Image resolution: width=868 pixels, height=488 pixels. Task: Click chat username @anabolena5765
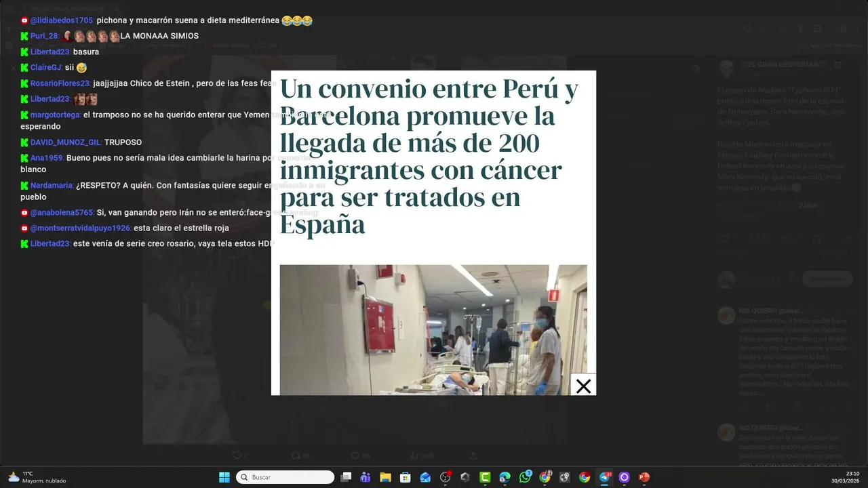62,213
